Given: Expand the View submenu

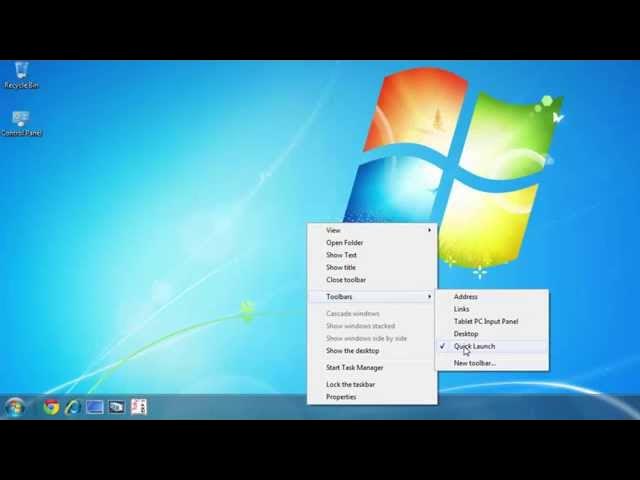Looking at the screenshot, I should pyautogui.click(x=372, y=230).
